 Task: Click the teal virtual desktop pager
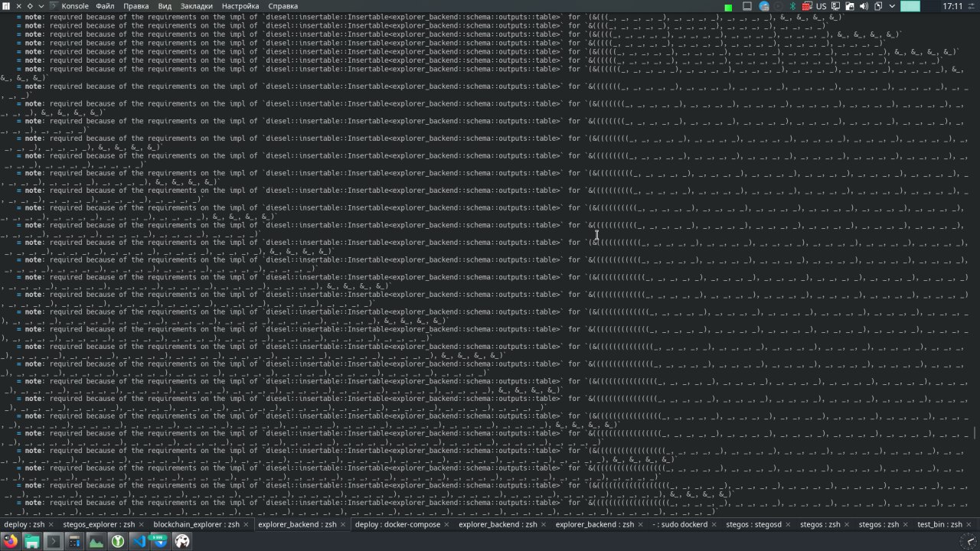pos(910,6)
